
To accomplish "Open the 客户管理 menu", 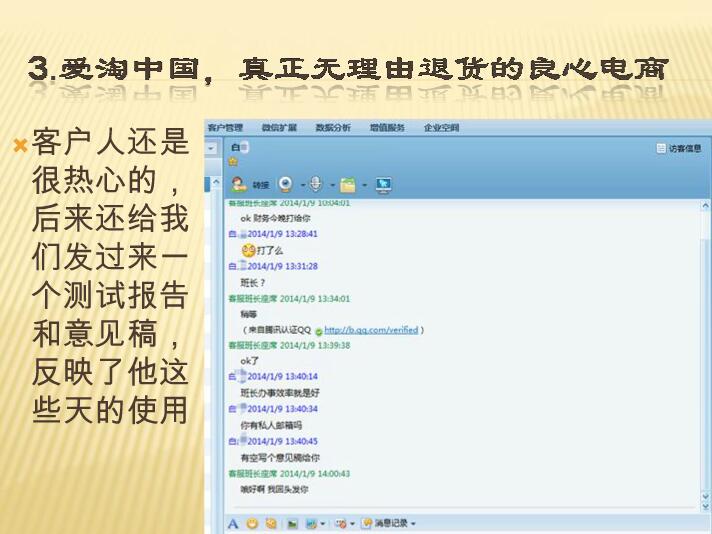I will (225, 128).
